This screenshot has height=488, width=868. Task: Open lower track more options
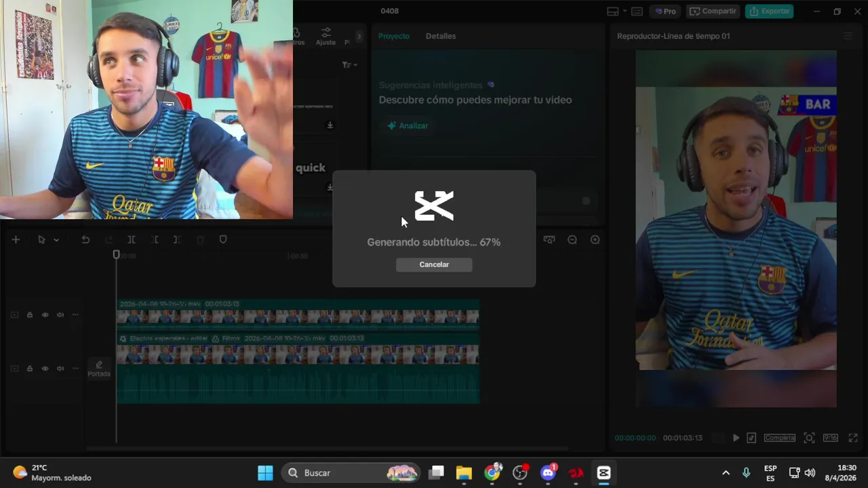[75, 369]
